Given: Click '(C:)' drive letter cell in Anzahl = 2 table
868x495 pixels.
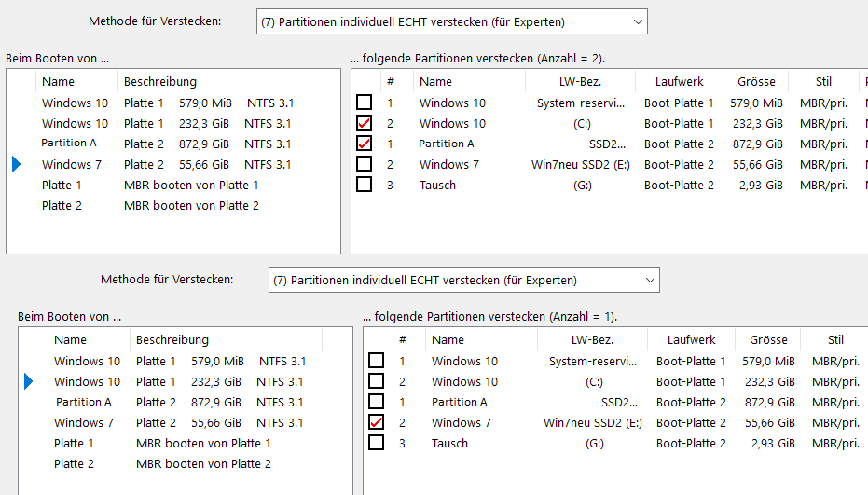Looking at the screenshot, I should click(582, 123).
